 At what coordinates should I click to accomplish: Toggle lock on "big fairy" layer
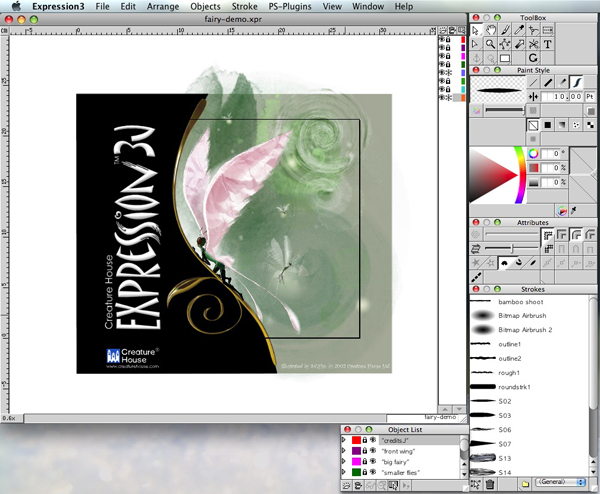tap(365, 461)
